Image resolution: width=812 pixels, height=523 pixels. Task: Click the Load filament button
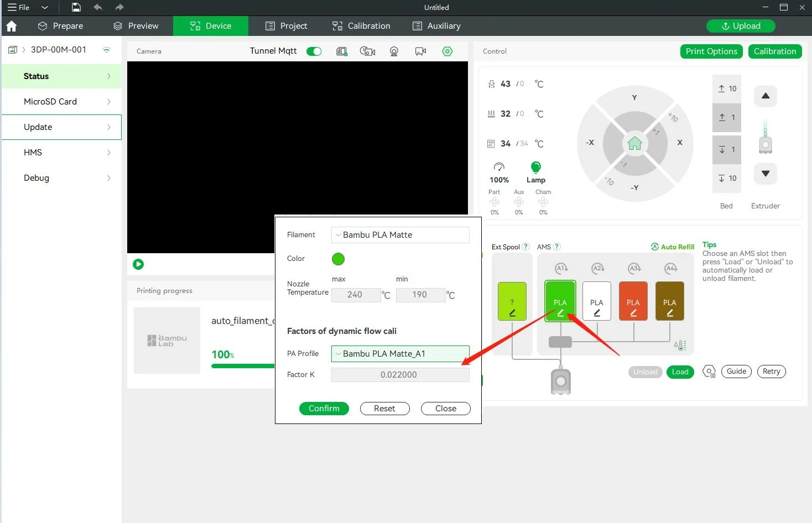[x=680, y=372]
